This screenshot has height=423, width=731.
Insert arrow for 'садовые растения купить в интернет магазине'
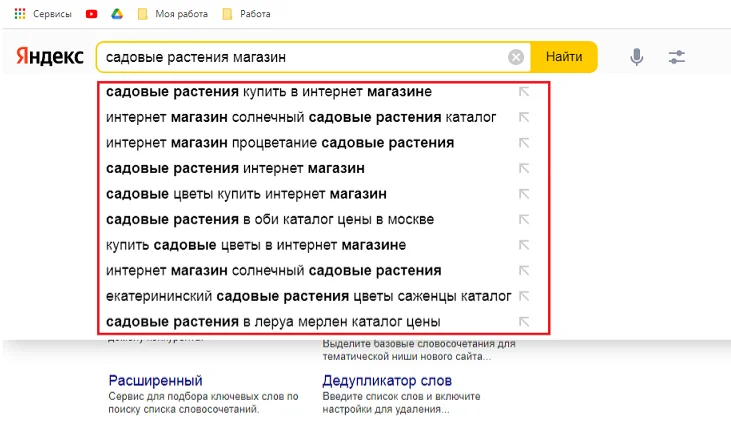pos(524,92)
